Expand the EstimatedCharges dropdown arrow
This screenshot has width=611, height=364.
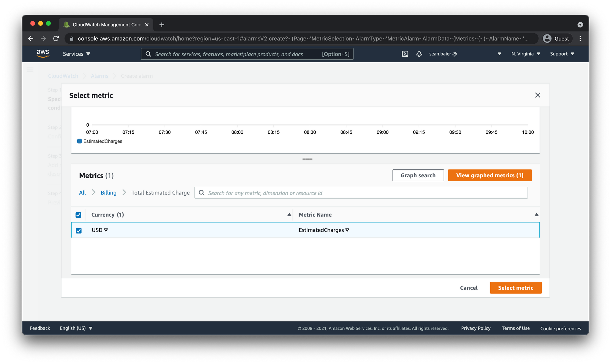coord(347,230)
